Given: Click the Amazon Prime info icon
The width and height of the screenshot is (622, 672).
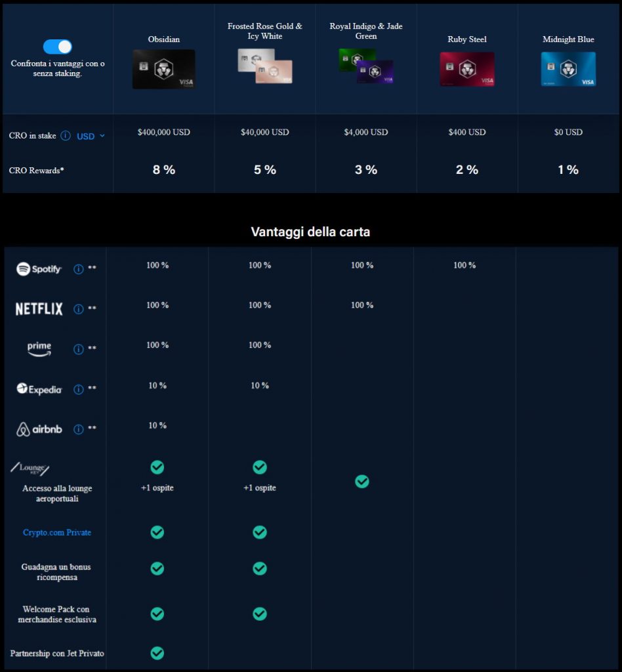Looking at the screenshot, I should point(79,349).
